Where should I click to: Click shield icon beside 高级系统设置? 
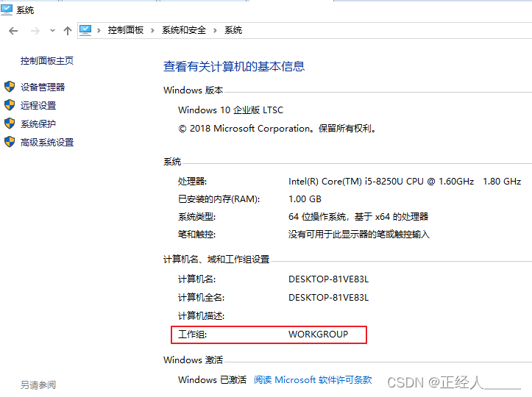(10, 142)
